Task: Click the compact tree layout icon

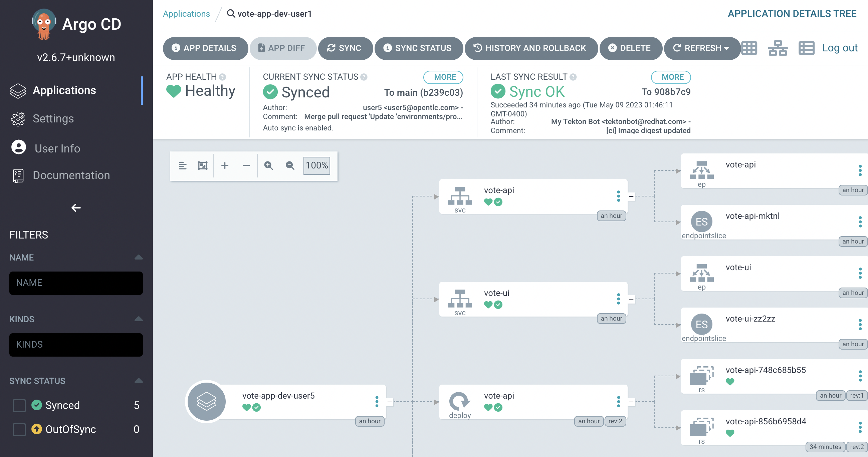Action: (x=183, y=165)
